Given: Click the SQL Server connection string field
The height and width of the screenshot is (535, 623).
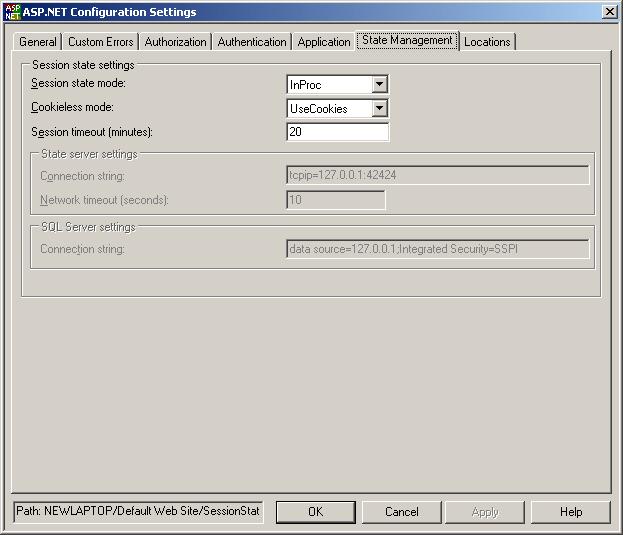Looking at the screenshot, I should point(437,249).
